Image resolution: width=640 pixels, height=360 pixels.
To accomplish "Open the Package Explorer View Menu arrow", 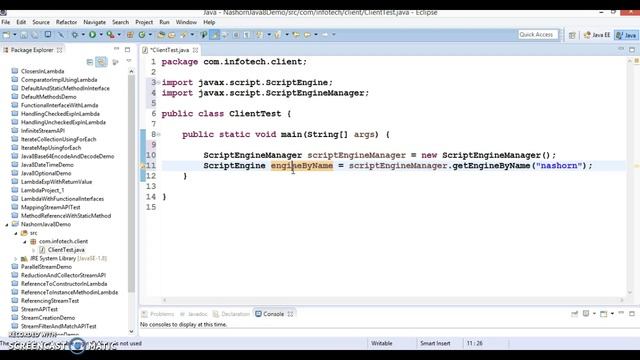I will (x=129, y=61).
